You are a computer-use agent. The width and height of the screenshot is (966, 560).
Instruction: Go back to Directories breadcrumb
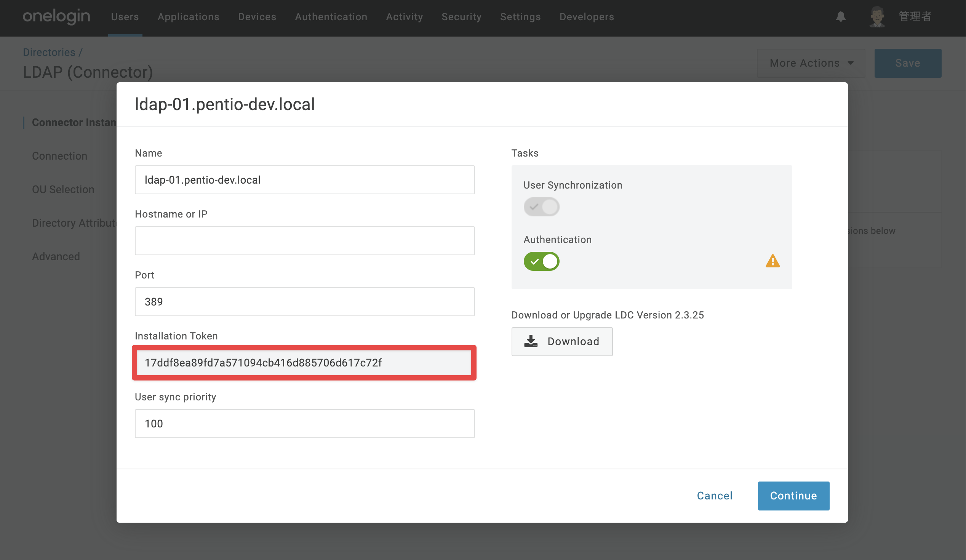tap(49, 52)
